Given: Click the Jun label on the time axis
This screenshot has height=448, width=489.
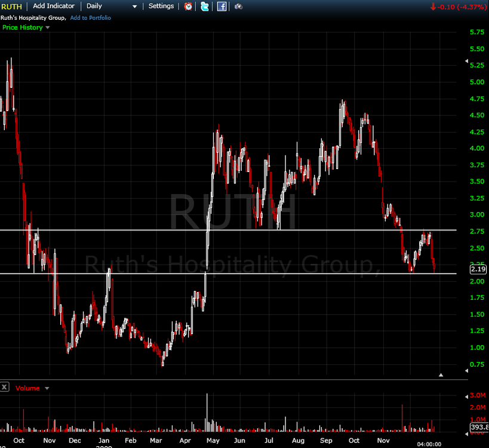Looking at the screenshot, I should [x=239, y=440].
